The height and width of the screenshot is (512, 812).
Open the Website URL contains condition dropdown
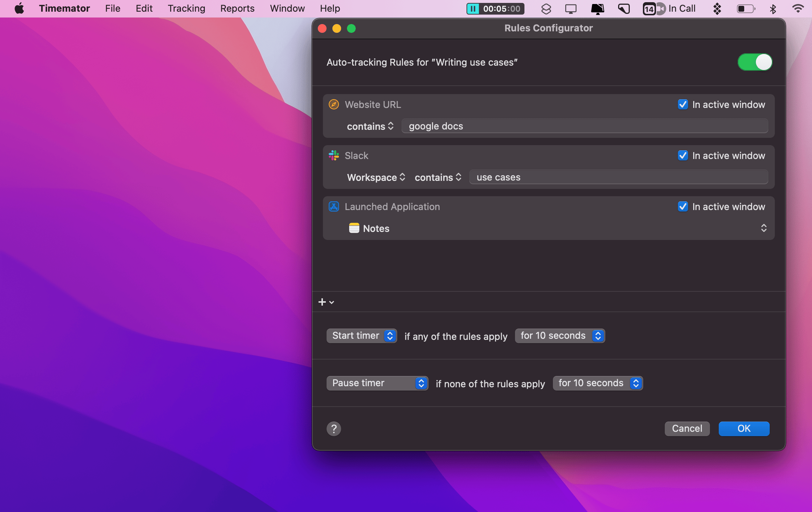point(370,126)
